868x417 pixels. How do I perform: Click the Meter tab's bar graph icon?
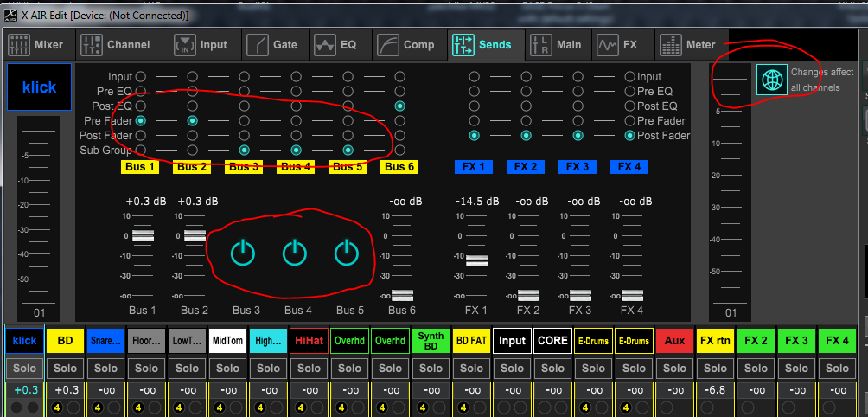671,45
